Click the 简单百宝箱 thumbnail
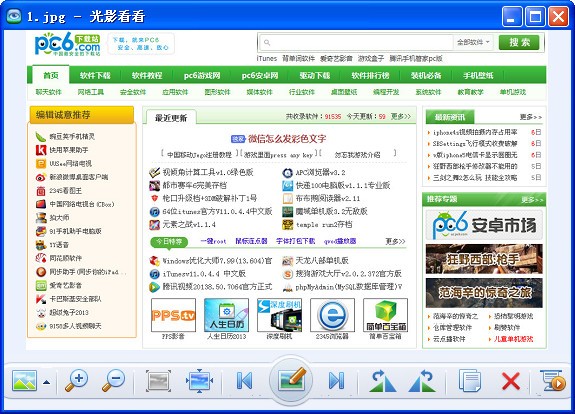The image size is (575, 414). coord(385,315)
